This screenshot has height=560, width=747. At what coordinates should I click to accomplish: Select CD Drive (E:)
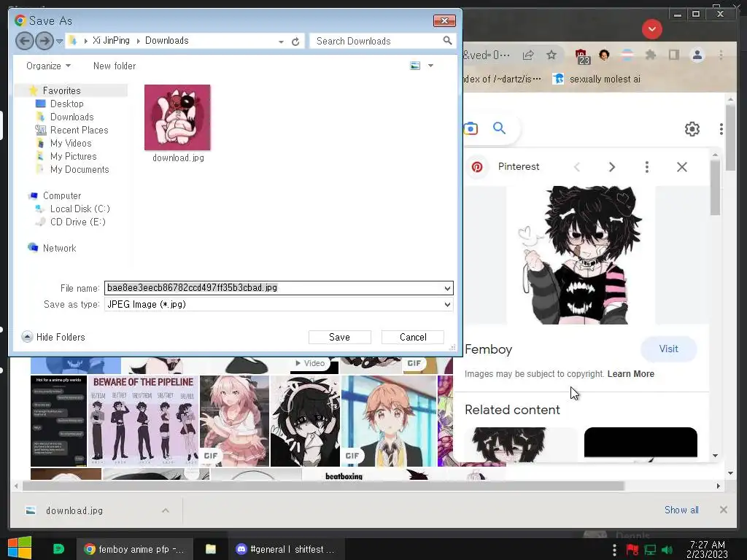[x=77, y=222]
